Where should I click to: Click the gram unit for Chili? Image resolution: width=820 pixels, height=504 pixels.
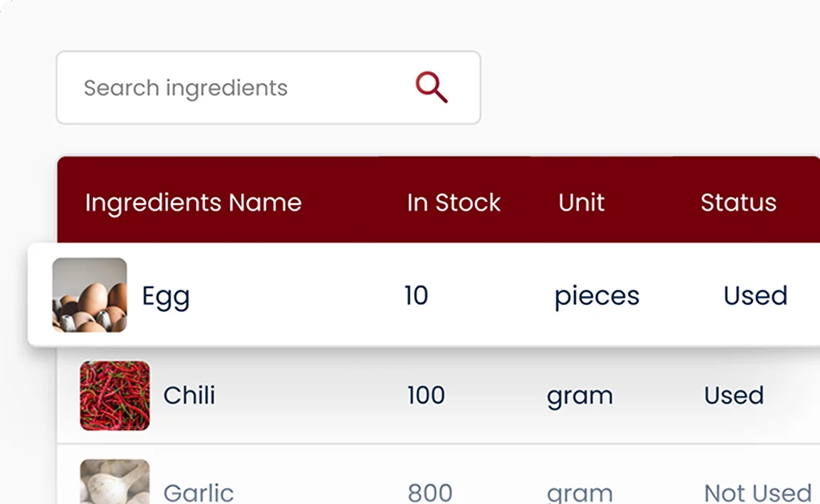(580, 398)
